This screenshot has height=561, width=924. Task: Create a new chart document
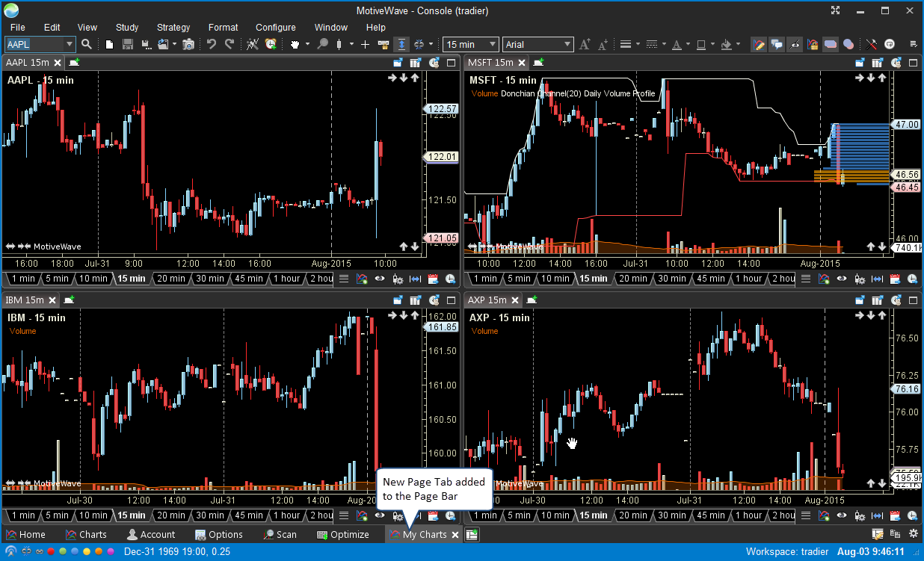pyautogui.click(x=109, y=44)
